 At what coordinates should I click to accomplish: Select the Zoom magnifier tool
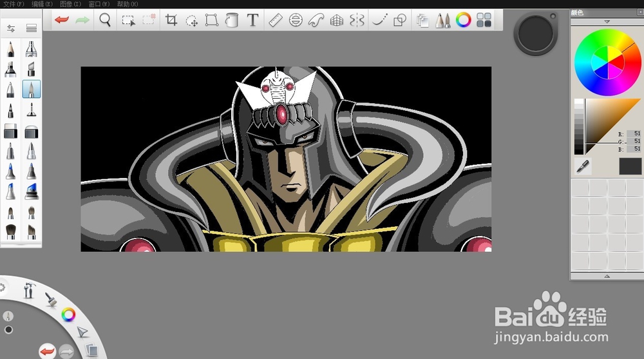tap(105, 20)
